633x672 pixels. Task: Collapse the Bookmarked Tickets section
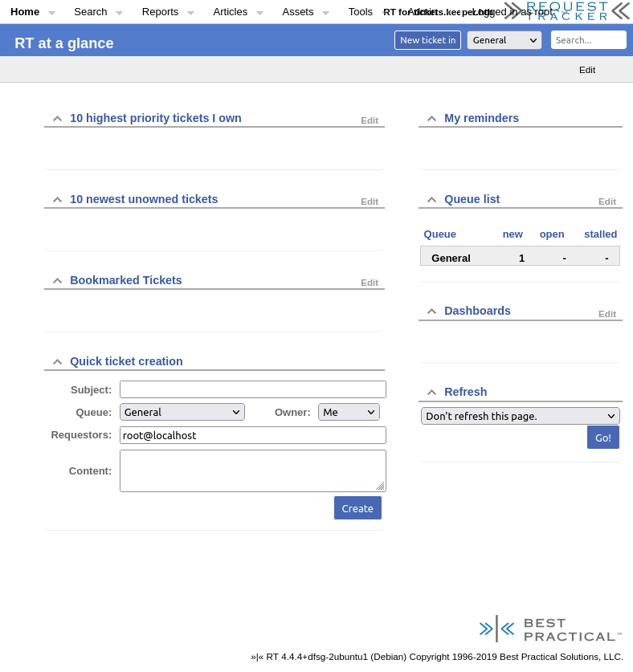(57, 281)
